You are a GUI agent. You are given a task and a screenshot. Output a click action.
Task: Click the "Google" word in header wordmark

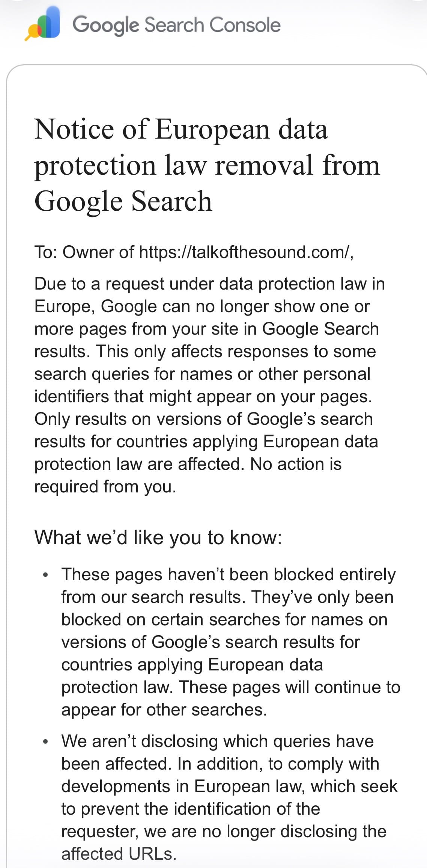[x=106, y=25]
